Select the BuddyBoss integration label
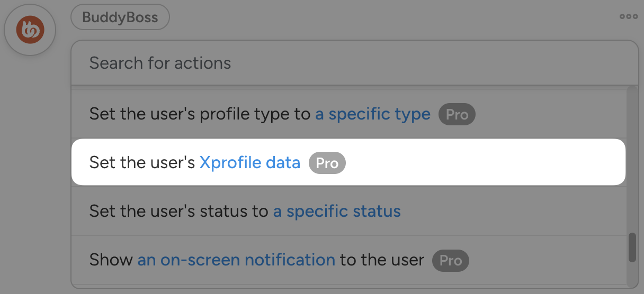 pos(120,17)
